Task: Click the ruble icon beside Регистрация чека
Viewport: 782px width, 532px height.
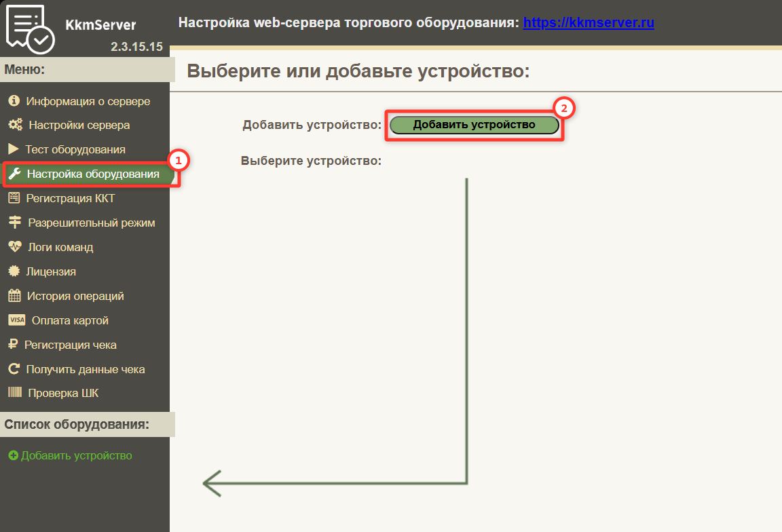Action: (13, 345)
